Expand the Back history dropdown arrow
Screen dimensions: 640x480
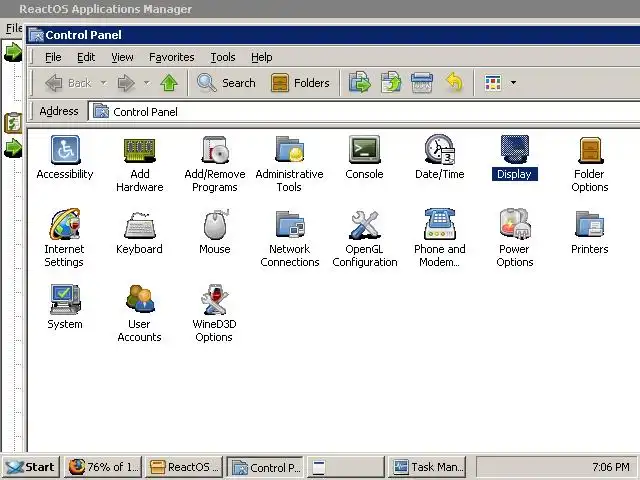(104, 83)
